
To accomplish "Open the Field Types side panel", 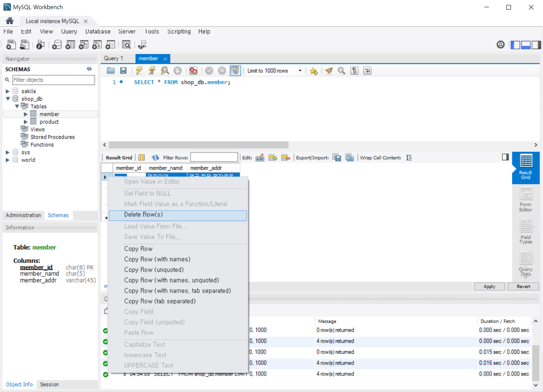I will pyautogui.click(x=526, y=231).
